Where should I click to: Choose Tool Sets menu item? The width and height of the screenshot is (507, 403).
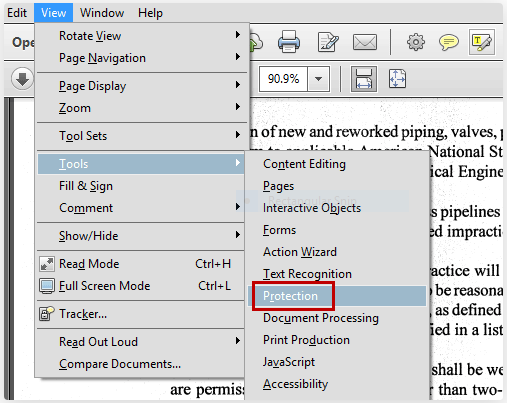pyautogui.click(x=142, y=136)
